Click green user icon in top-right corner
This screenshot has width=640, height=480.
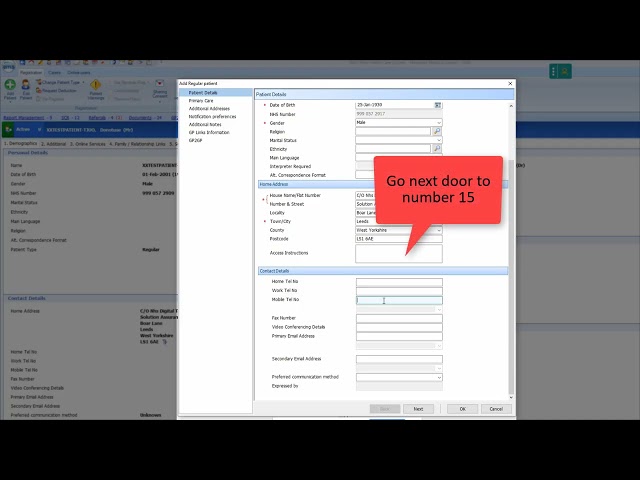pyautogui.click(x=565, y=71)
